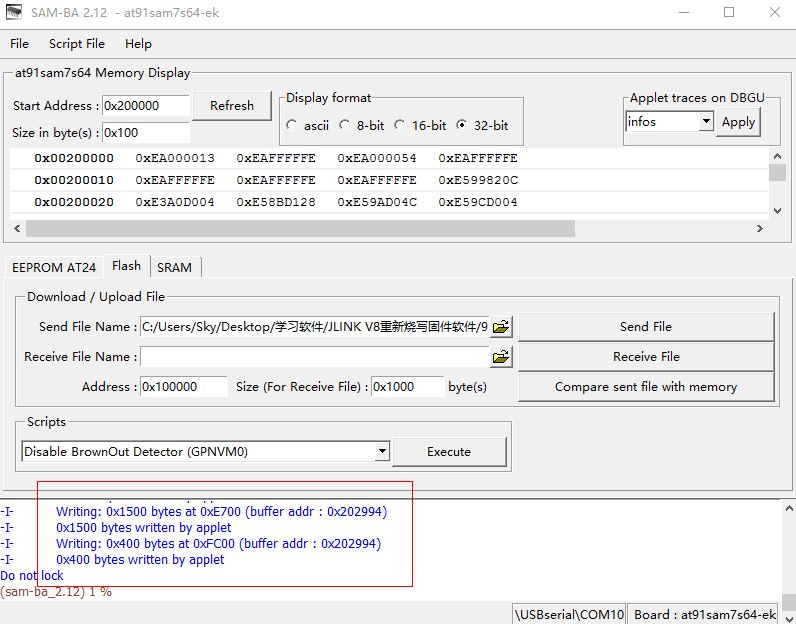The image size is (796, 624).
Task: Click the Send File Name path field
Action: pos(315,326)
